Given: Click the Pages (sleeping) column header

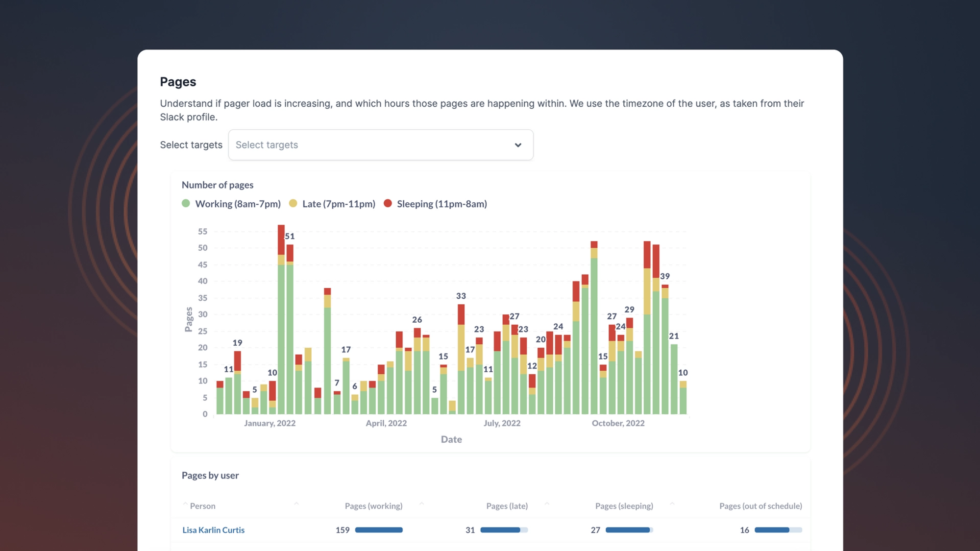Looking at the screenshot, I should [x=624, y=506].
